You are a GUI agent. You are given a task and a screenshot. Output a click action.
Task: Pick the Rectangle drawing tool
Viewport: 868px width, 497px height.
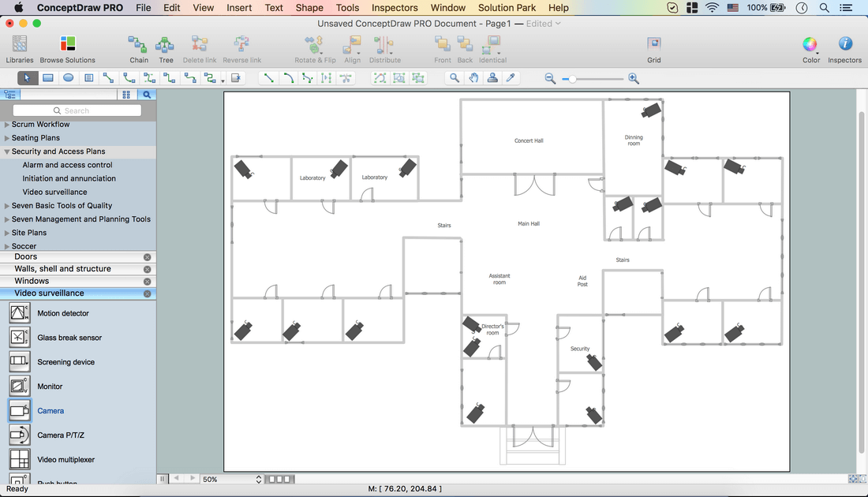click(48, 78)
